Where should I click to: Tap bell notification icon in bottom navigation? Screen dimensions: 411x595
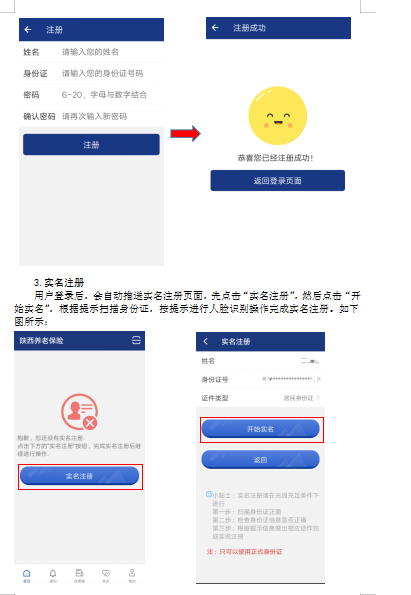point(53,575)
